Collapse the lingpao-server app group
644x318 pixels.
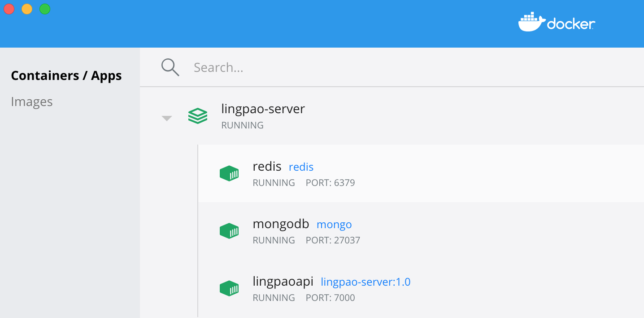click(167, 119)
